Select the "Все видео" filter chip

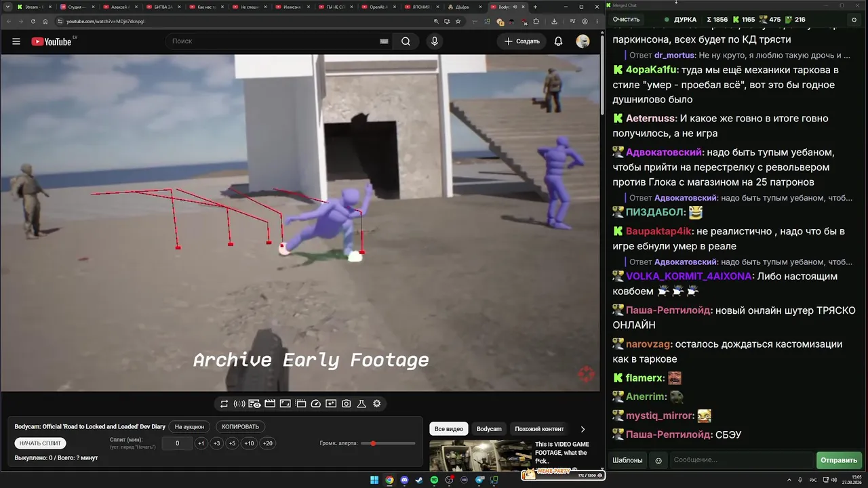(x=449, y=429)
